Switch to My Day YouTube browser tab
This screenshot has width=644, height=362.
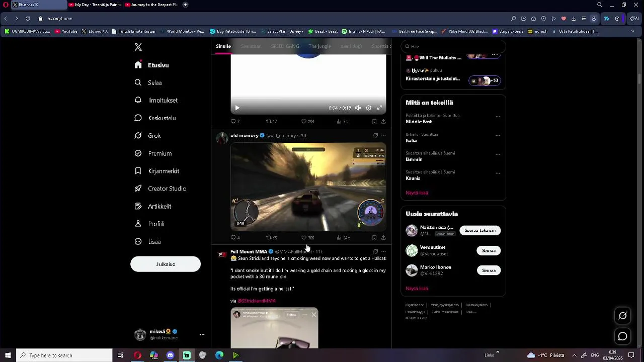94,5
